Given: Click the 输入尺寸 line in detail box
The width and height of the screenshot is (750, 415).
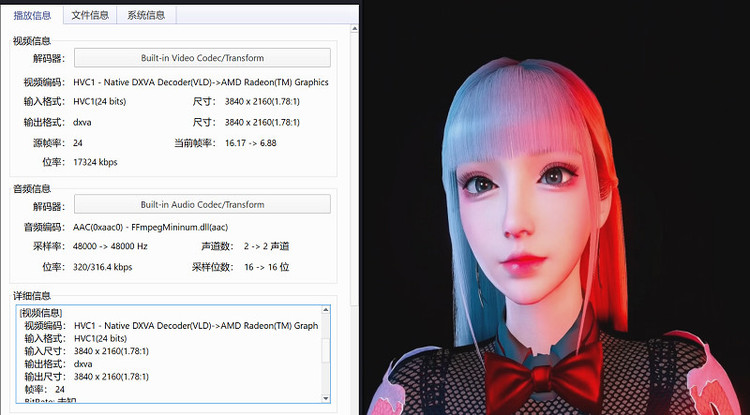Looking at the screenshot, I should 87,351.
